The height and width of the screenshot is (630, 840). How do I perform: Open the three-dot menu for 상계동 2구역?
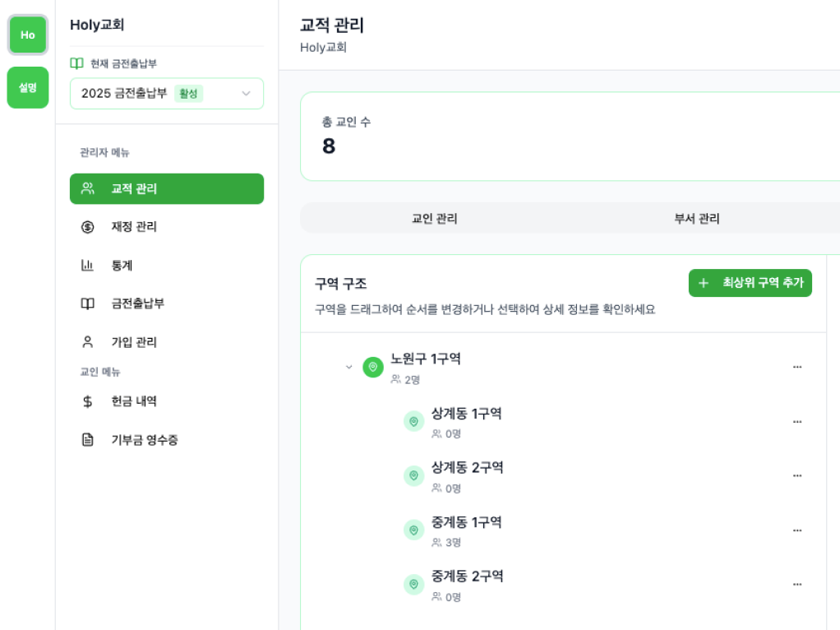click(x=796, y=475)
